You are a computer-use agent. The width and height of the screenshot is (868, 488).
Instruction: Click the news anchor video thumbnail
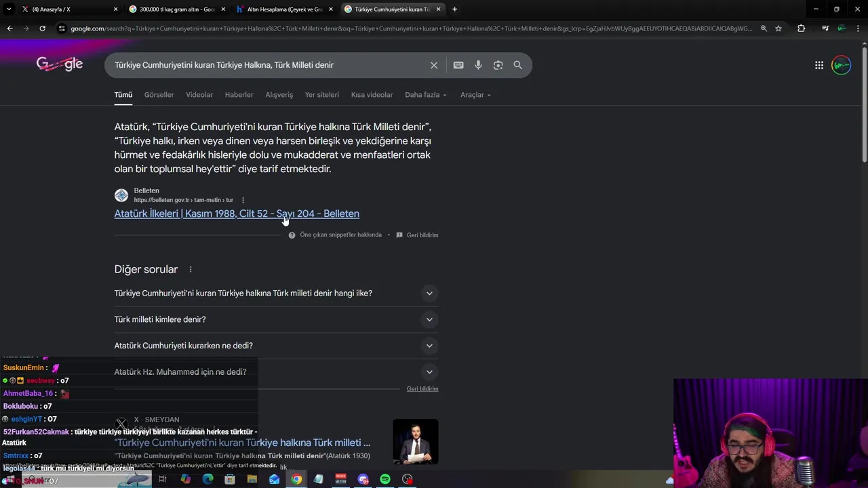[416, 441]
